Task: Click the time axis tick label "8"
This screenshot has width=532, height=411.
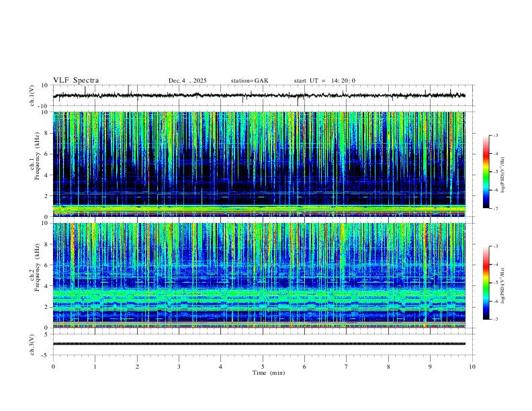Action: 388,367
